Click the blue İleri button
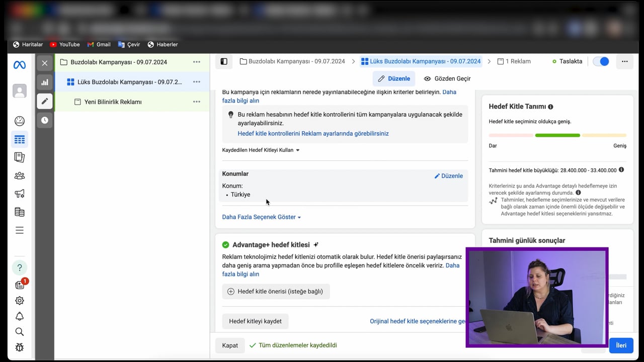Image resolution: width=644 pixels, height=362 pixels. [x=621, y=345]
